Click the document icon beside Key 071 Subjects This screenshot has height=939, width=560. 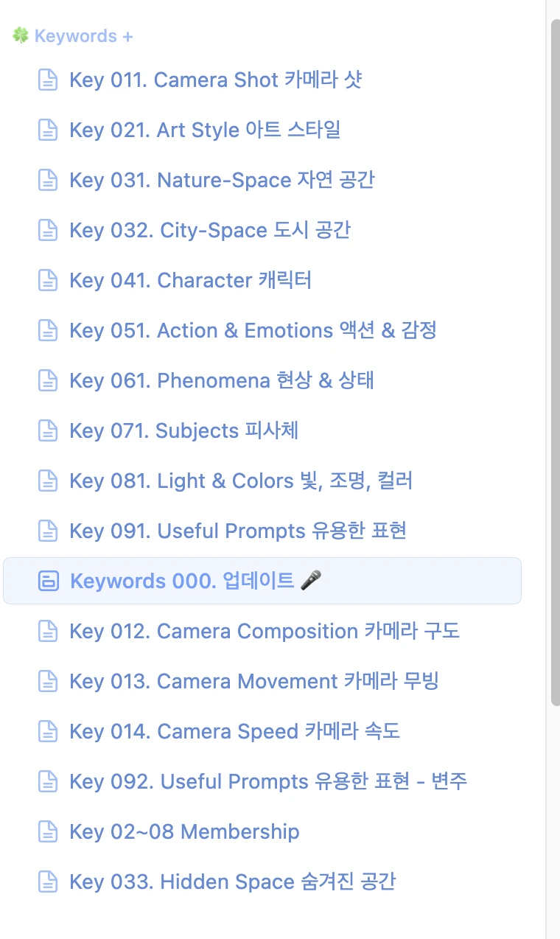coord(48,430)
